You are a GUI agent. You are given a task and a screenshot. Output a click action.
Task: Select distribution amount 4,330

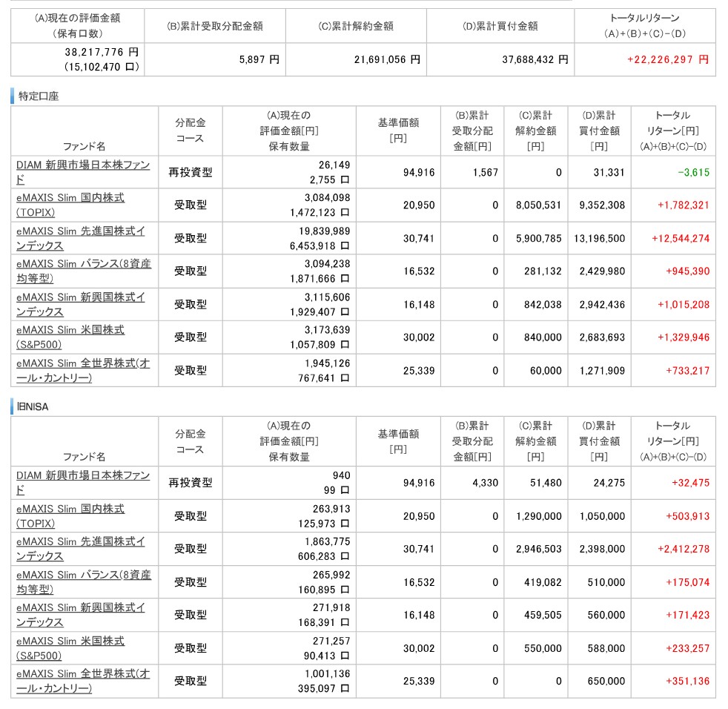pyautogui.click(x=485, y=483)
